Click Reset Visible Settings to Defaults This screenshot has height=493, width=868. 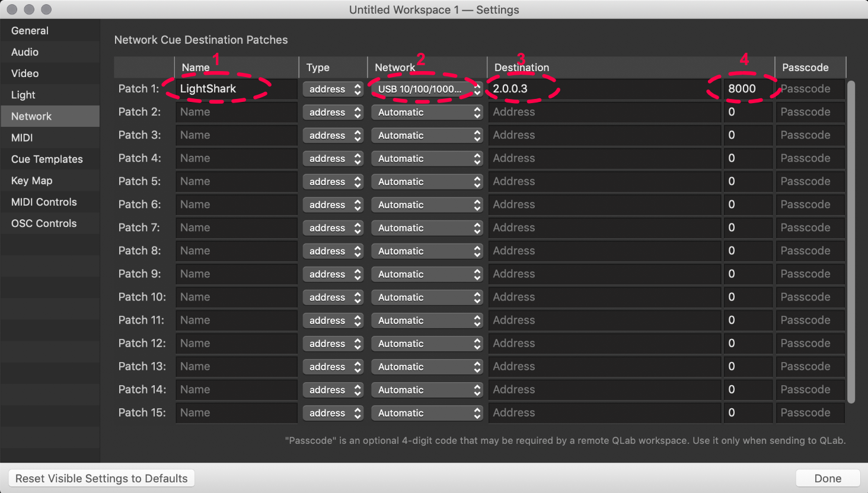(x=101, y=478)
